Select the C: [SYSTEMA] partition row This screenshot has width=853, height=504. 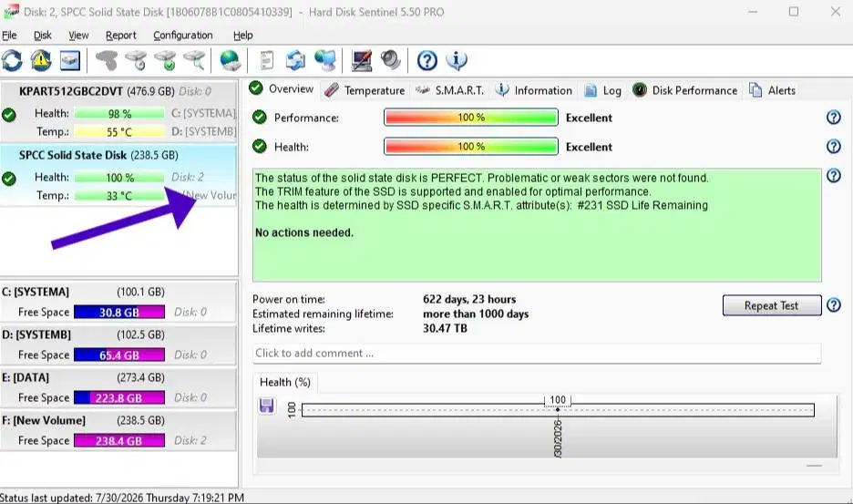pos(118,302)
